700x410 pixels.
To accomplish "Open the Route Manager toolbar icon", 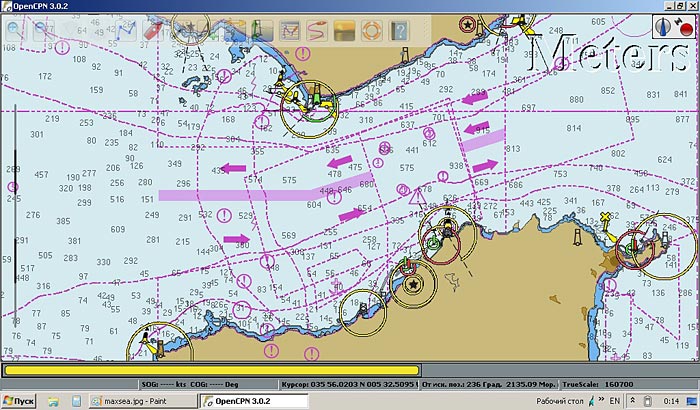I will [289, 30].
